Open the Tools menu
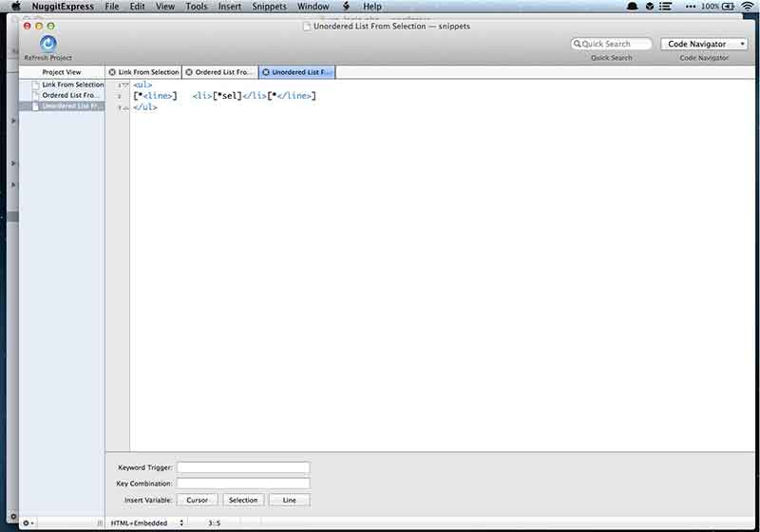 coord(197,7)
